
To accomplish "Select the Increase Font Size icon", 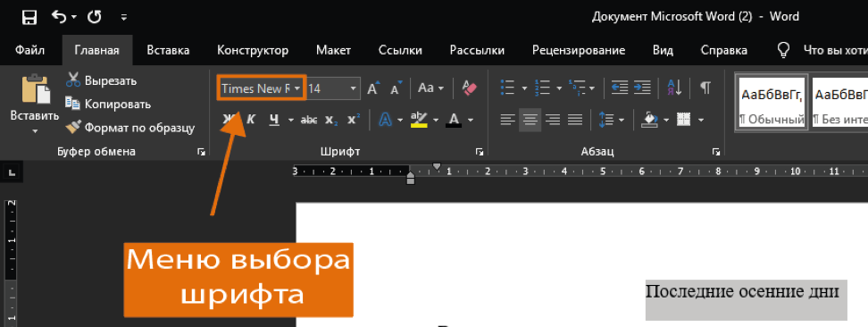I will click(373, 88).
